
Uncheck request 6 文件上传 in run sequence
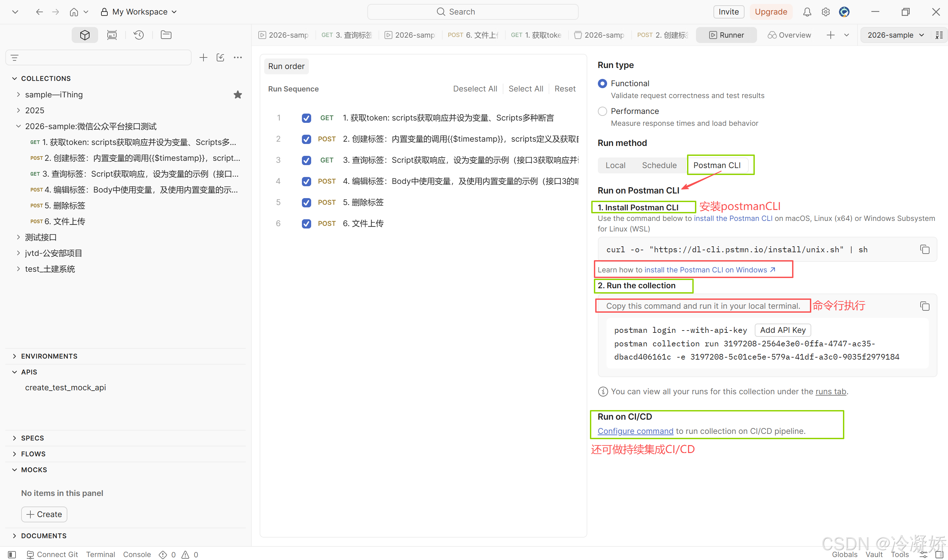click(307, 224)
